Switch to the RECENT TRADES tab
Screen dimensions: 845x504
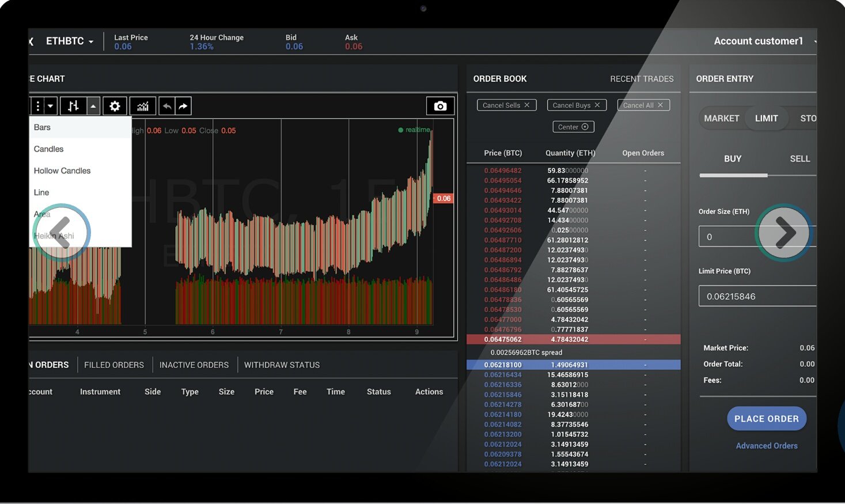[642, 78]
